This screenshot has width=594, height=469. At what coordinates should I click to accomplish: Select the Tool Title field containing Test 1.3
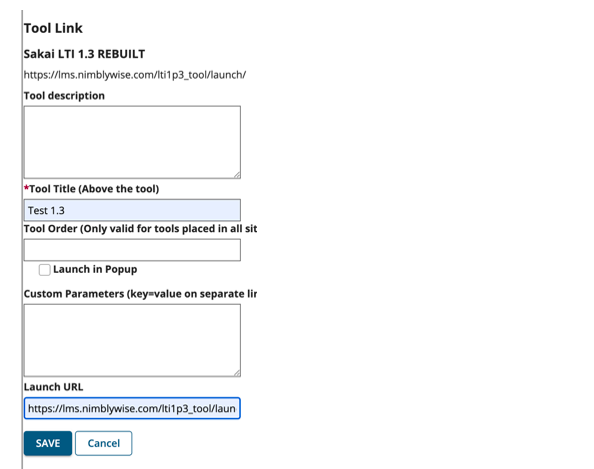pos(132,210)
